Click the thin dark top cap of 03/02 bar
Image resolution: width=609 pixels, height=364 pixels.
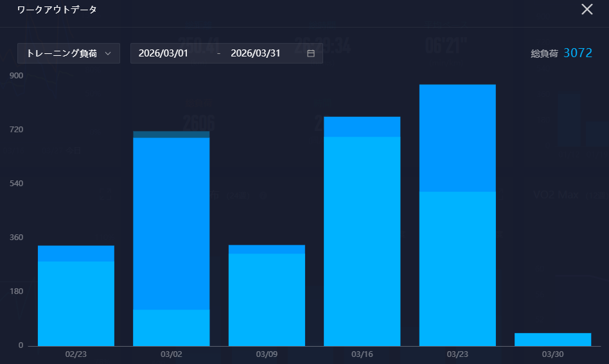click(x=171, y=134)
